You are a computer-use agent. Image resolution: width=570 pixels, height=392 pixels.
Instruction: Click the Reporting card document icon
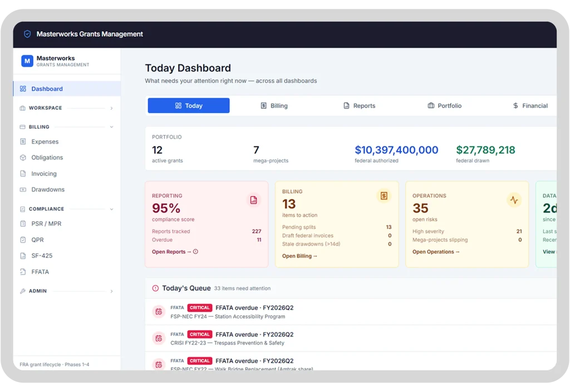point(253,200)
